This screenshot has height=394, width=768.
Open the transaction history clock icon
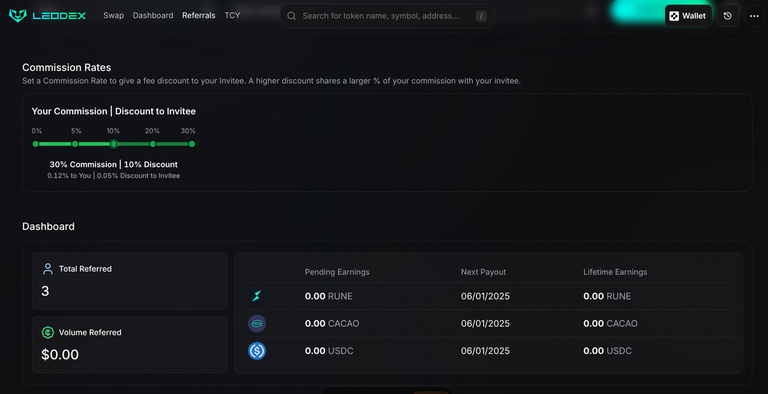[x=727, y=16]
